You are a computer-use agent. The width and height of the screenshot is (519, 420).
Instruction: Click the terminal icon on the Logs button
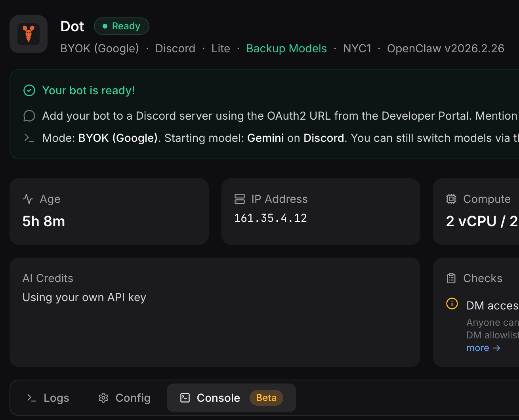pos(31,398)
